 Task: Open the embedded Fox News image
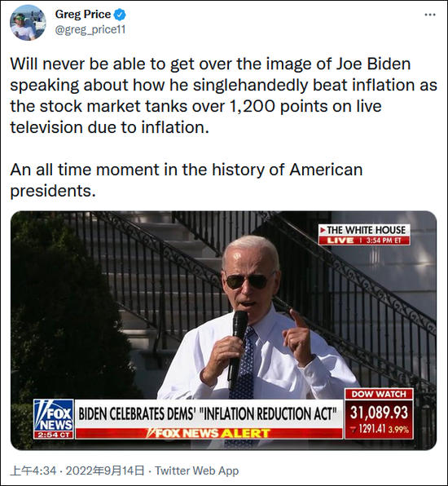click(223, 330)
